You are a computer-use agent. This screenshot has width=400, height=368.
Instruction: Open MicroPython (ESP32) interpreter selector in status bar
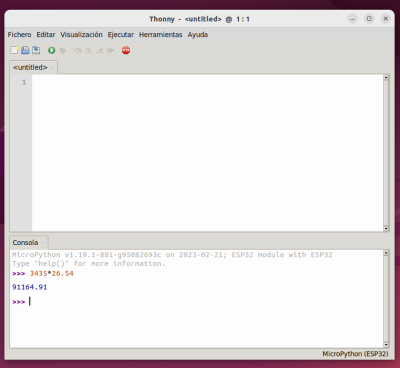pos(355,354)
